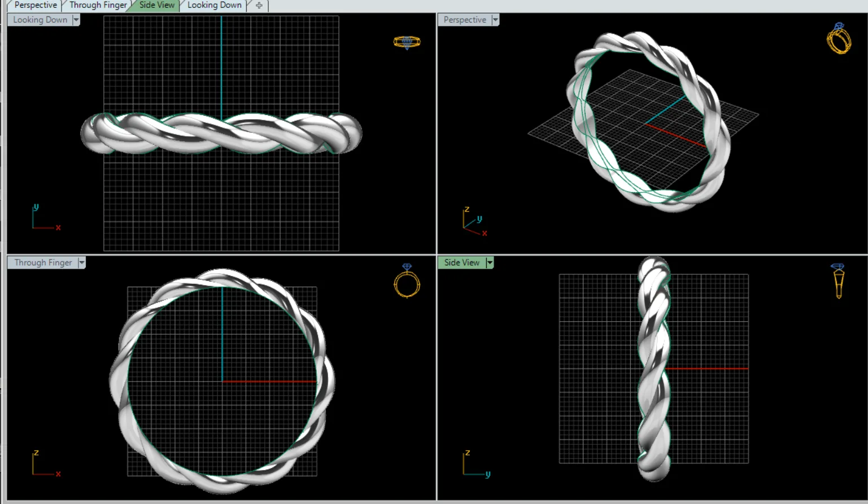Add a new viewport tab with plus
The image size is (868, 504).
[x=259, y=6]
